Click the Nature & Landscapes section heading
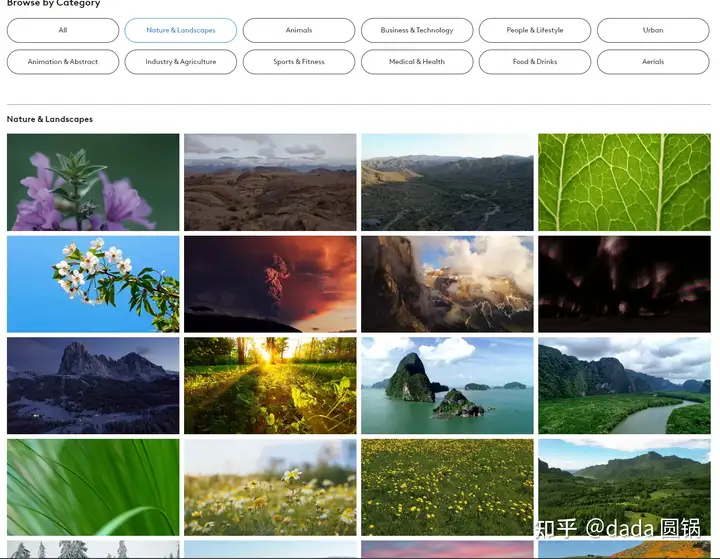The height and width of the screenshot is (559, 720). [50, 119]
